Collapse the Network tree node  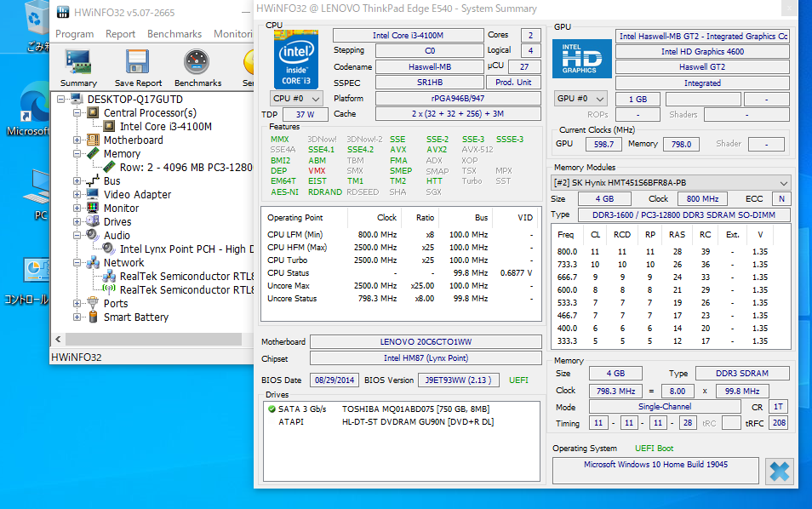tap(77, 263)
